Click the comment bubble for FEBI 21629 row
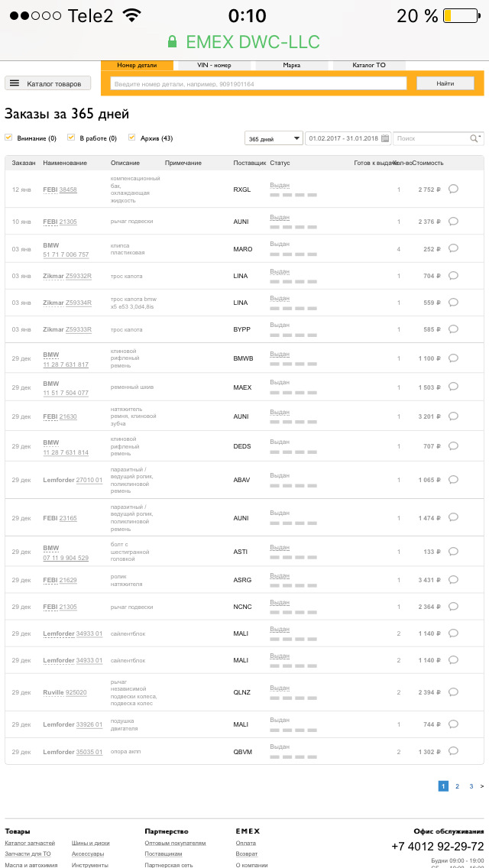Viewport: 489px width, 868px height. click(x=453, y=580)
